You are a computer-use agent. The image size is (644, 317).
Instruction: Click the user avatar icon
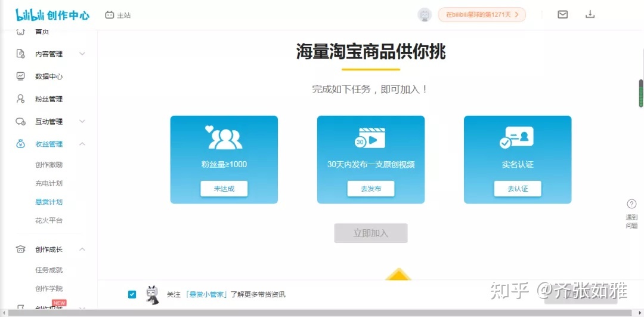tap(425, 15)
